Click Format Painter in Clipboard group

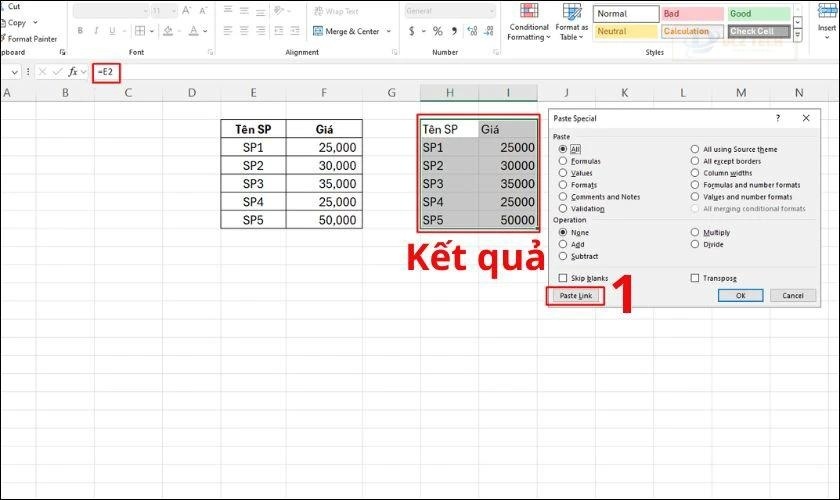point(29,39)
